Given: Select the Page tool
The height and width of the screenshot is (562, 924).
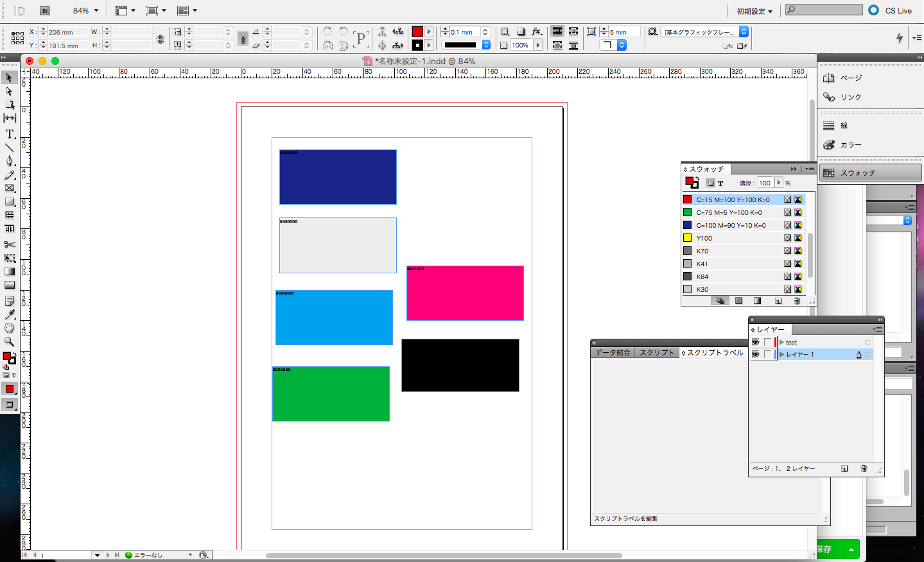Looking at the screenshot, I should 9,105.
